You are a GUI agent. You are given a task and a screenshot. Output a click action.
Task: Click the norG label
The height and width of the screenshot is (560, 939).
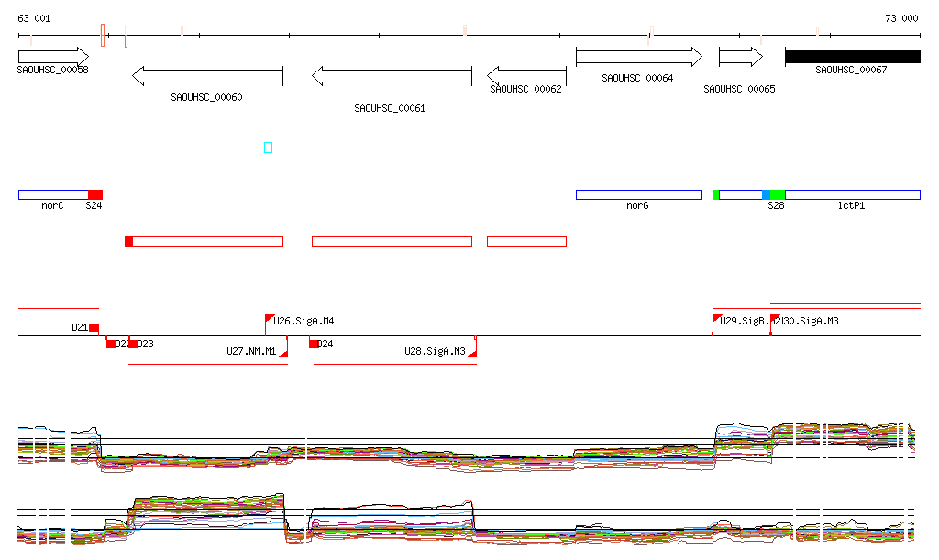(637, 206)
